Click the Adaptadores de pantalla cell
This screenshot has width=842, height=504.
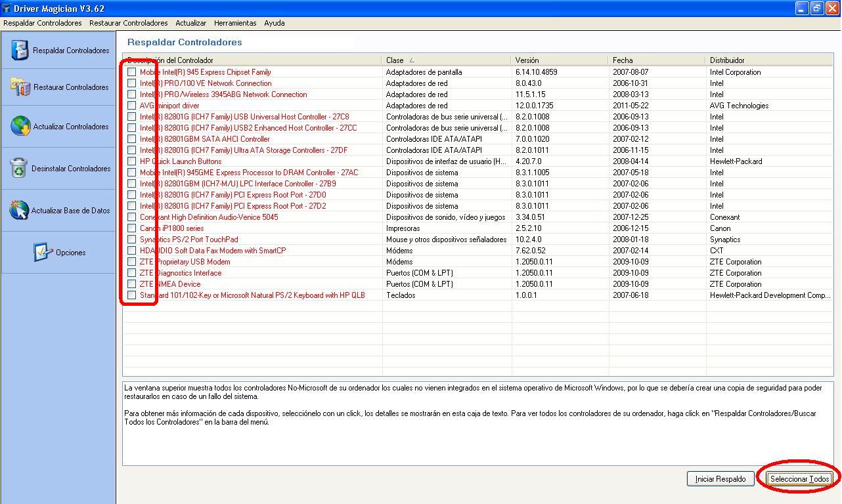pyautogui.click(x=424, y=72)
